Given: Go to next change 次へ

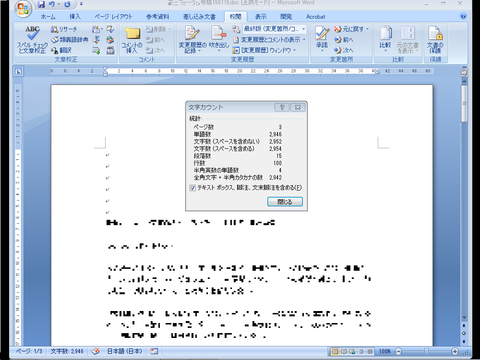Looking at the screenshot, I should 343,50.
